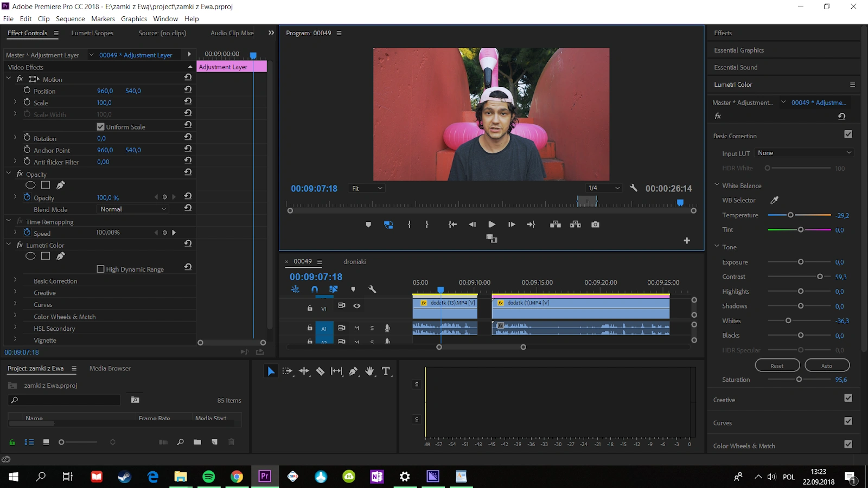Select the Type tool

coord(386,371)
